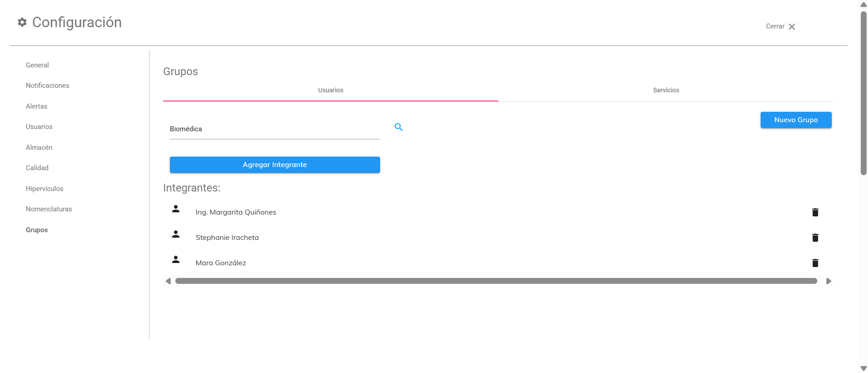The image size is (868, 373).
Task: Select the Usuarios tab in Grupos
Action: tap(330, 90)
